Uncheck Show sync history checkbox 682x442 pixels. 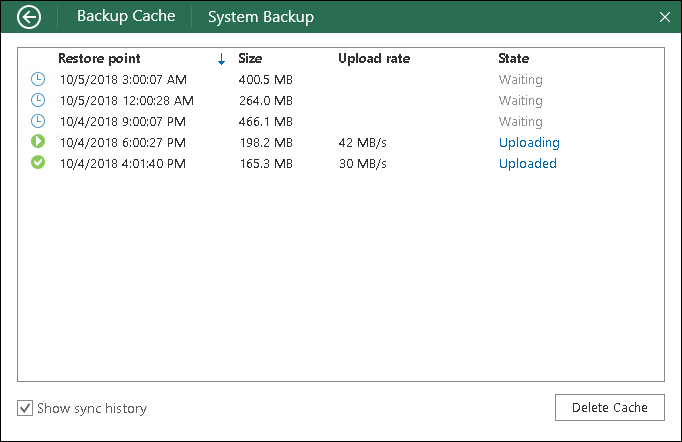click(25, 408)
